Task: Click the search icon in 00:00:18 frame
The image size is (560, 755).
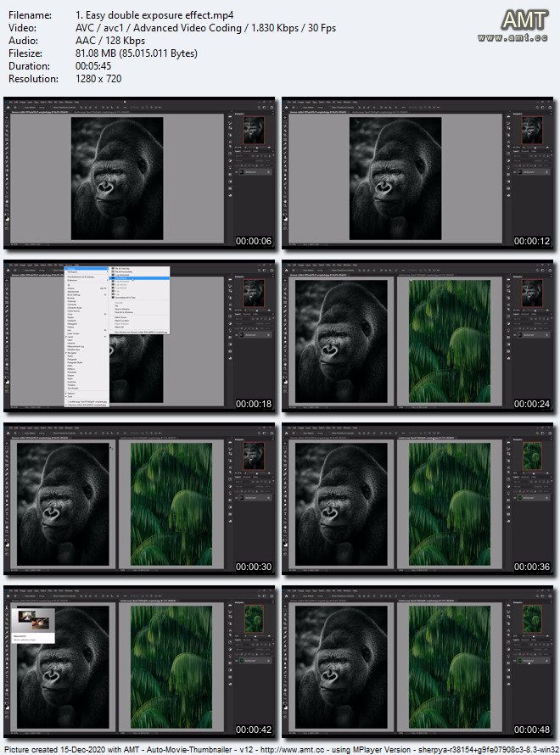Action: [259, 271]
